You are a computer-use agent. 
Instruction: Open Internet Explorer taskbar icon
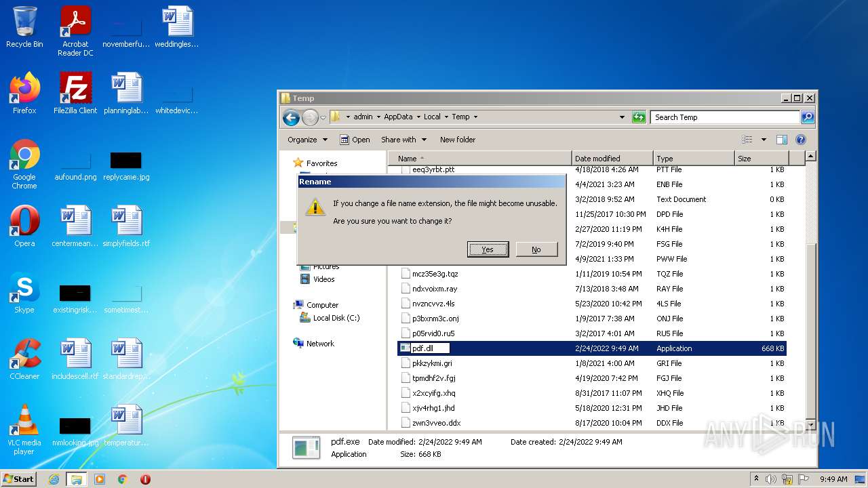[x=54, y=479]
